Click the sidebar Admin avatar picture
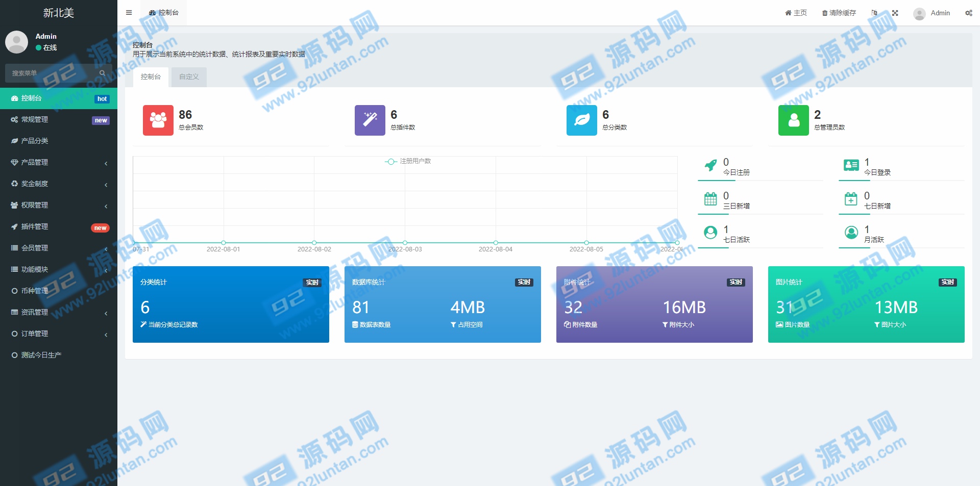The width and height of the screenshot is (980, 486). 16,42
